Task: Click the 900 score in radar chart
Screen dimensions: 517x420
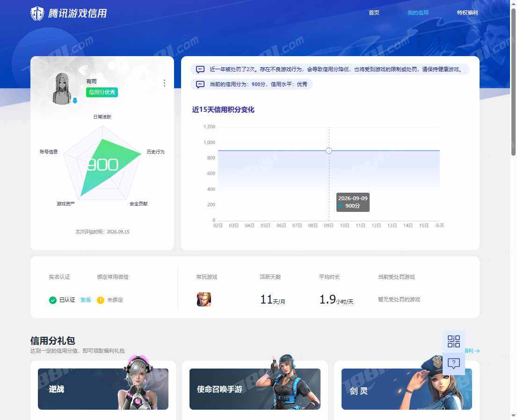Action: [103, 165]
